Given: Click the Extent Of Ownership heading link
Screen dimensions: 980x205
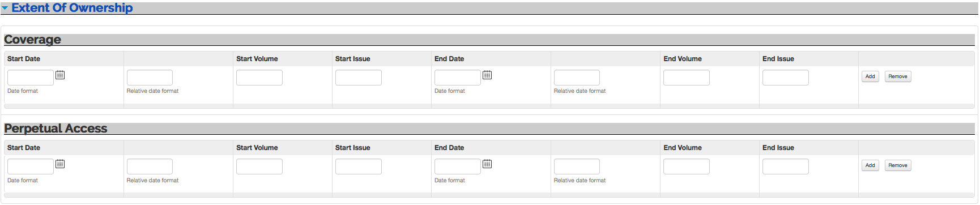Looking at the screenshot, I should (x=72, y=8).
